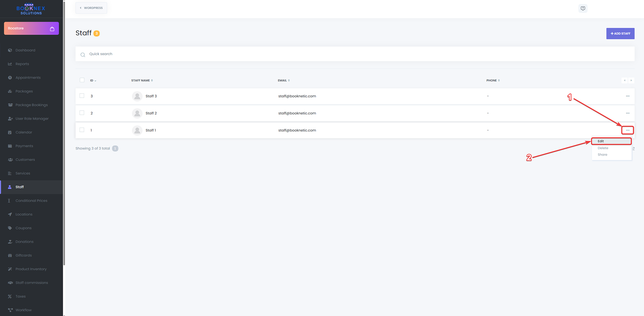
Task: Go back using the WordPress button
Action: tap(91, 8)
